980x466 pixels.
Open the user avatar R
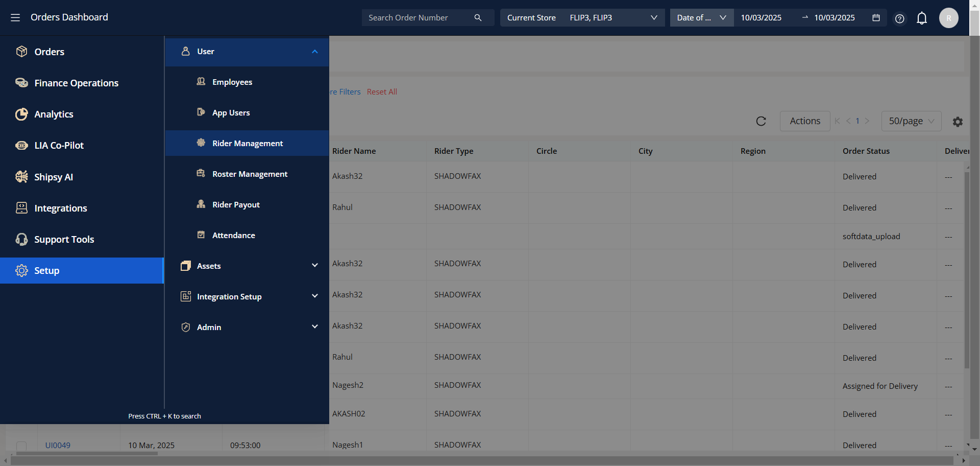click(x=949, y=18)
